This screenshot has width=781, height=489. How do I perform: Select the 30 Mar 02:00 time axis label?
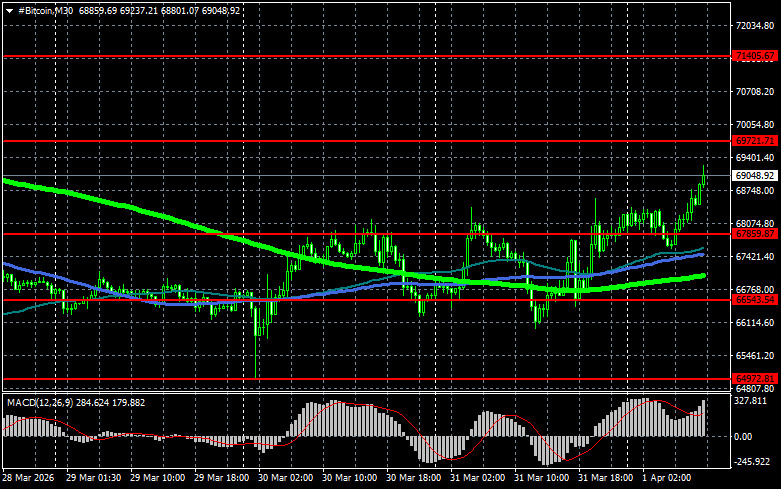click(x=285, y=478)
